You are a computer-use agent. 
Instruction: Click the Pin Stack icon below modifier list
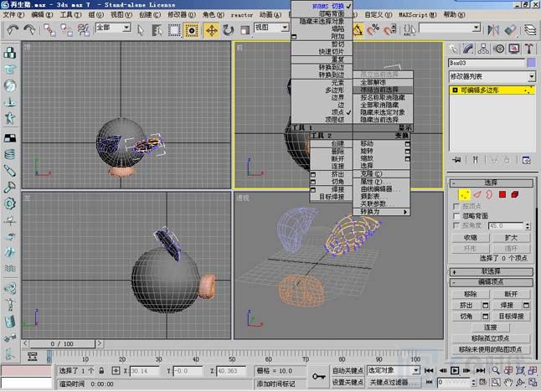tap(457, 160)
